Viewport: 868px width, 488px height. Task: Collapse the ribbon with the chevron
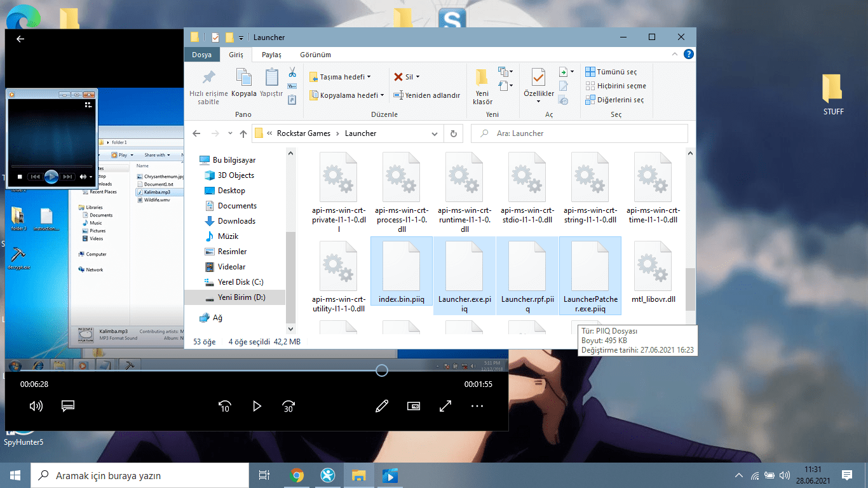point(674,55)
